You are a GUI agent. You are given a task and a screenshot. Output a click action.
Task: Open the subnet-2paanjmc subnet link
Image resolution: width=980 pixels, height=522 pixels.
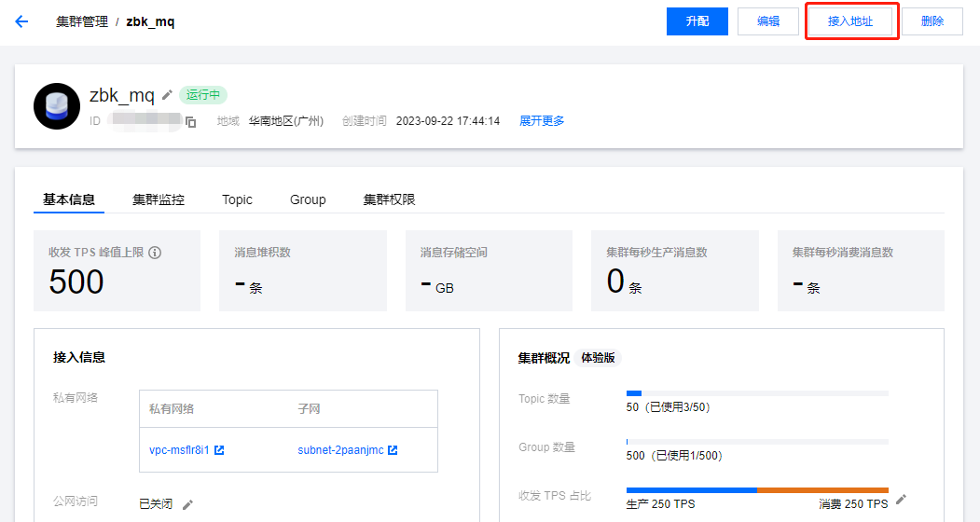click(340, 450)
